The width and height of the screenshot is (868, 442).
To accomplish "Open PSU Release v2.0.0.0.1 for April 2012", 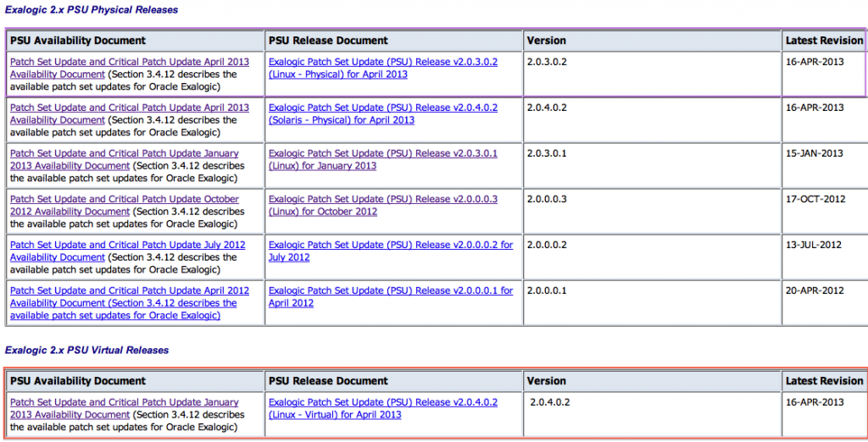I will (x=391, y=296).
